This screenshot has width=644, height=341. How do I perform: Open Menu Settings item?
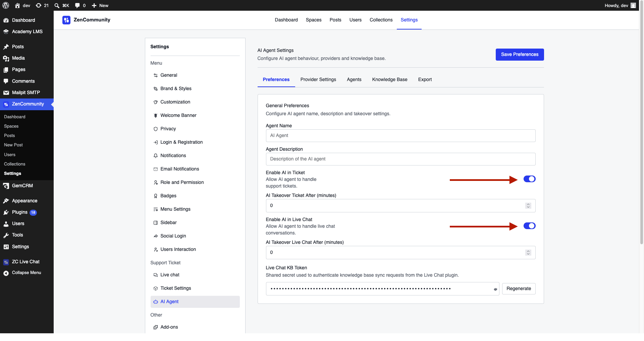(x=195, y=209)
